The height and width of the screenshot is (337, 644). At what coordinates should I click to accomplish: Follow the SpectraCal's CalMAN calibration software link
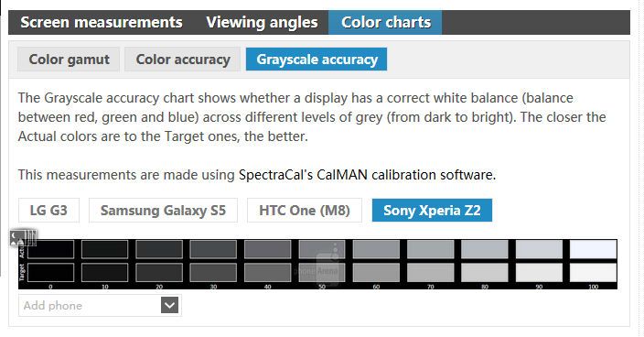coord(367,175)
